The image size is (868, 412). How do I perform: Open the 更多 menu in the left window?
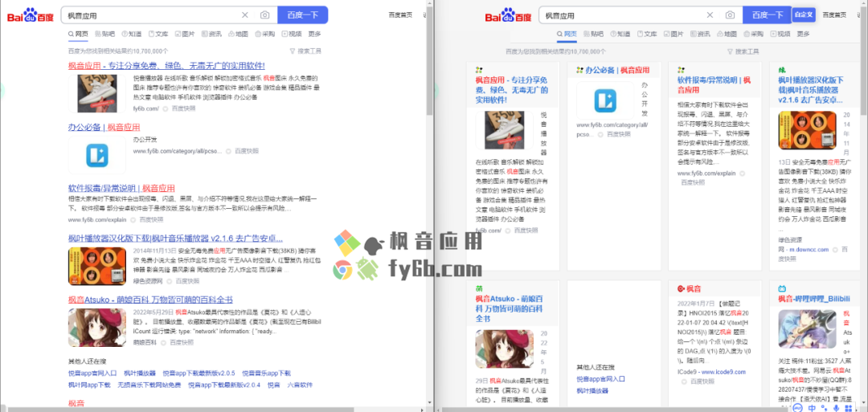click(x=315, y=35)
